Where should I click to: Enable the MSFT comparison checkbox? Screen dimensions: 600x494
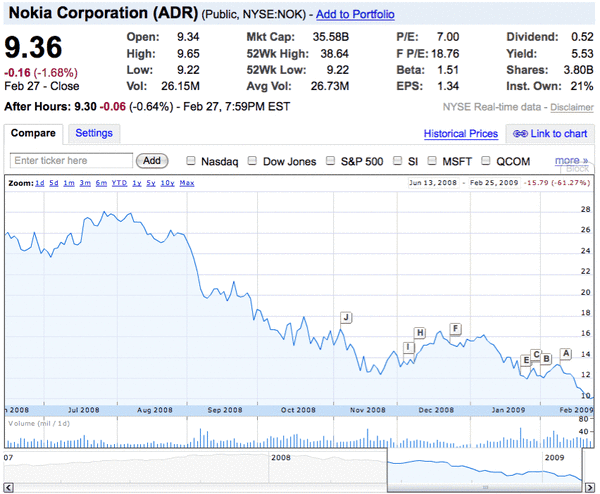pyautogui.click(x=432, y=161)
